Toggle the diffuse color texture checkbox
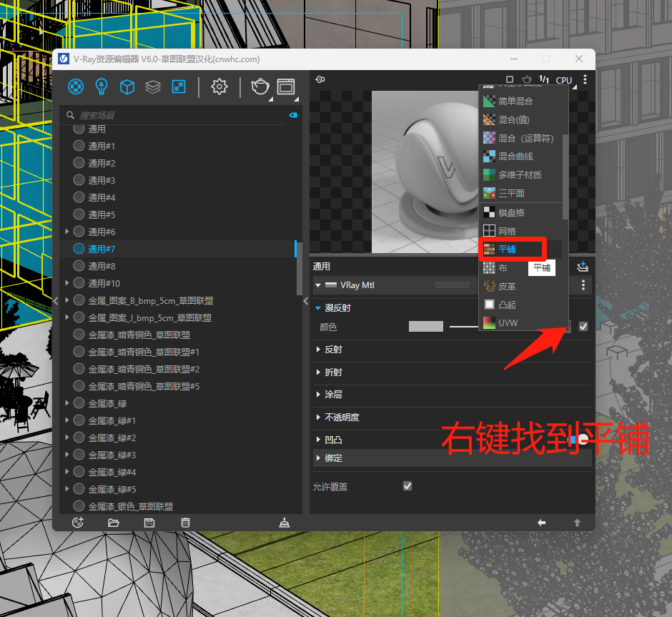Viewport: 672px width, 617px height. pos(583,327)
